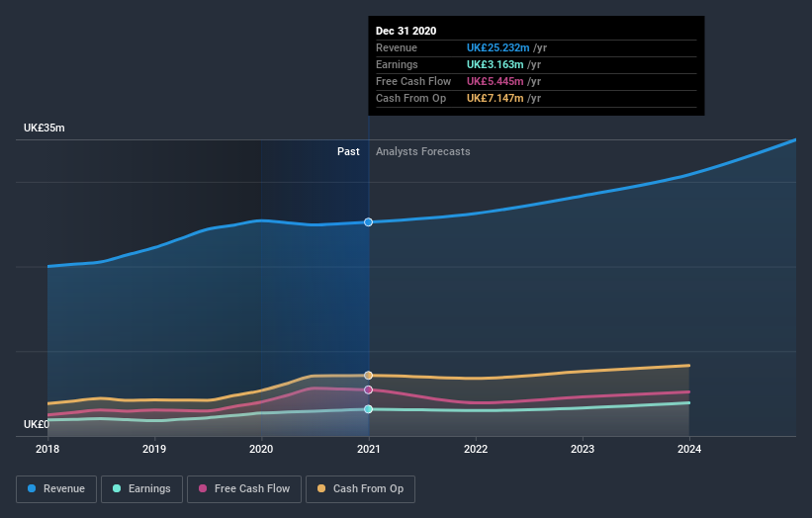Click the Analysts Forecasts label

pos(423,151)
